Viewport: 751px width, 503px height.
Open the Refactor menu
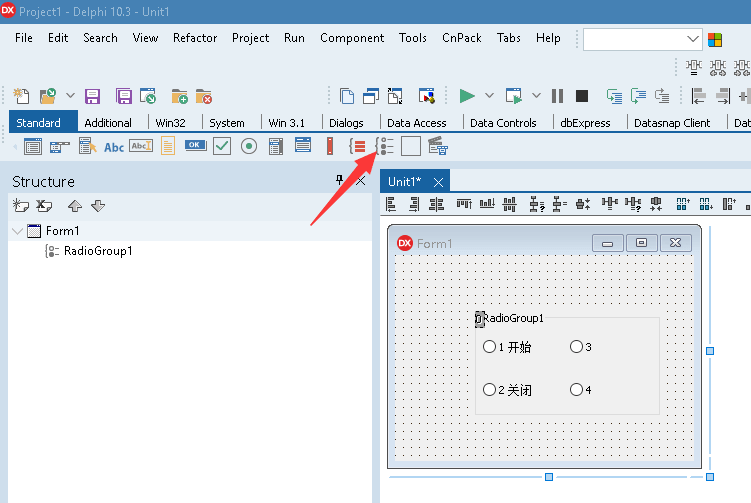[x=195, y=38]
